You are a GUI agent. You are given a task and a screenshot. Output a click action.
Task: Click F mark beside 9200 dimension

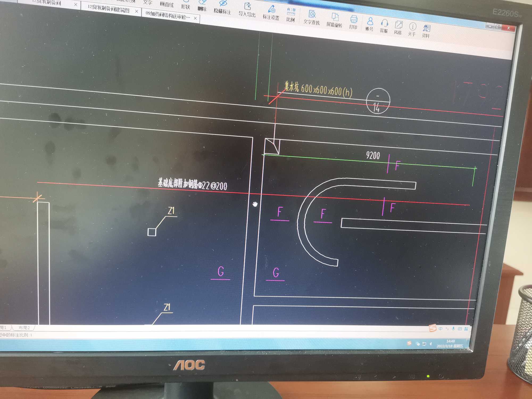(397, 165)
